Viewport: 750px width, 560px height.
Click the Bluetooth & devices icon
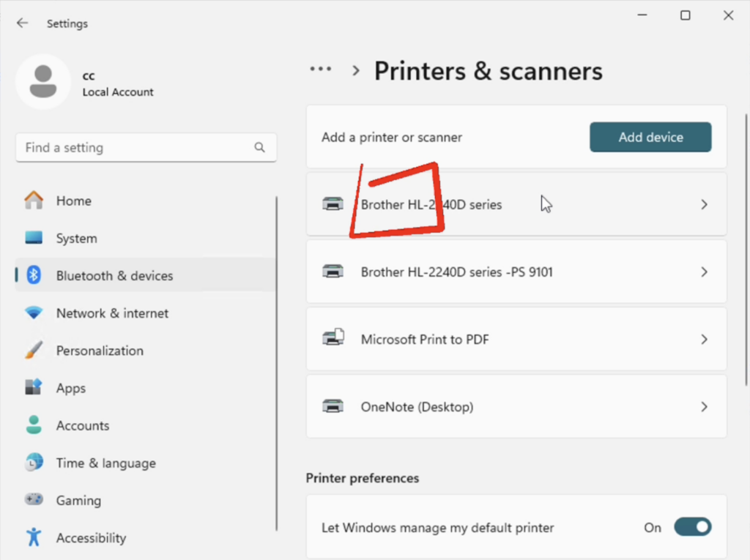[34, 276]
